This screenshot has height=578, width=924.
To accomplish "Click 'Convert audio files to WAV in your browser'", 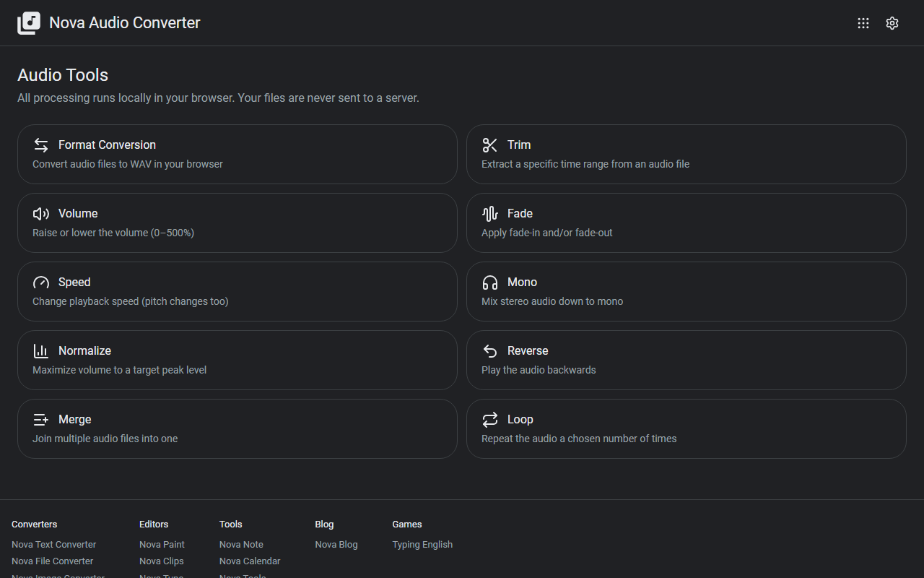I will (x=128, y=164).
